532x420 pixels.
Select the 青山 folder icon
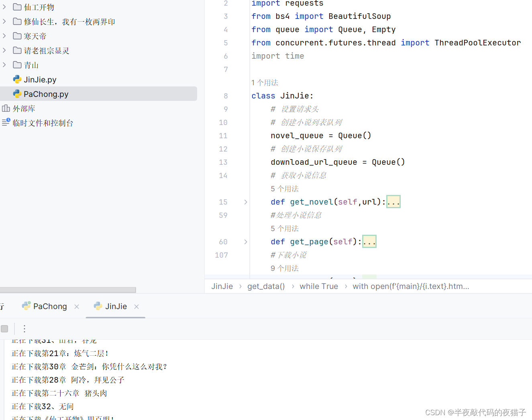(x=17, y=65)
